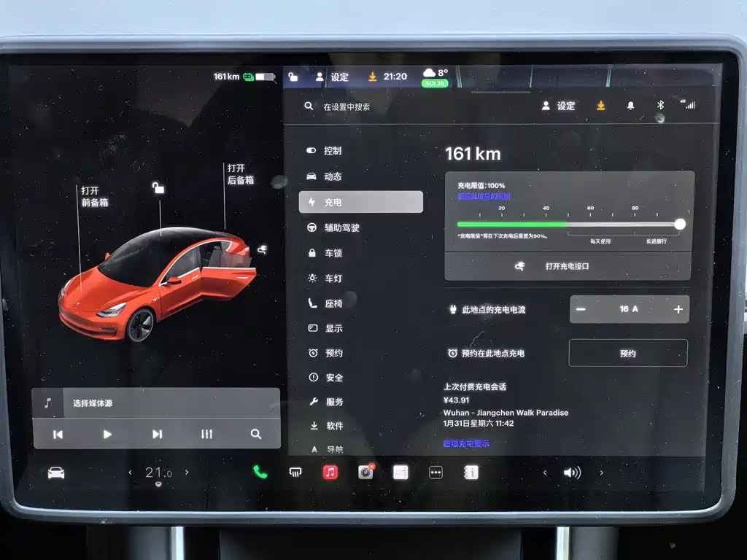This screenshot has width=747, height=560.
Task: Raise cabin temperature with right chevron
Action: [x=187, y=472]
